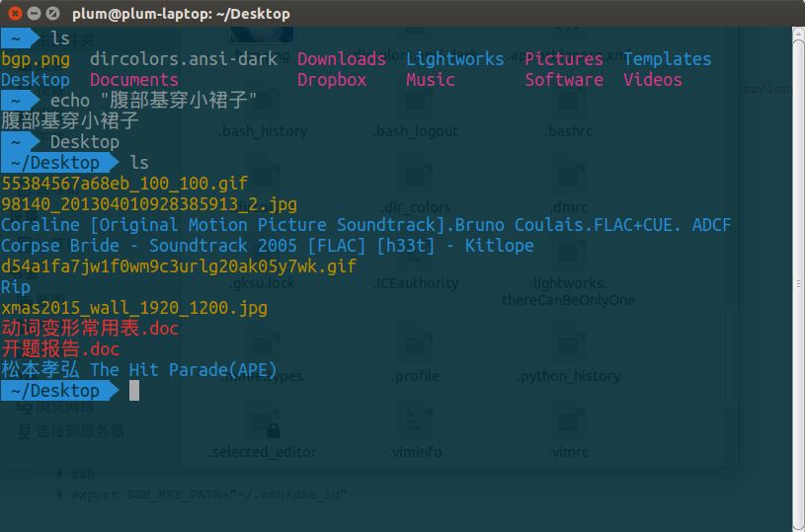Select 'bgp.png' in the ls output
Image resolution: width=805 pixels, height=532 pixels.
coord(36,59)
